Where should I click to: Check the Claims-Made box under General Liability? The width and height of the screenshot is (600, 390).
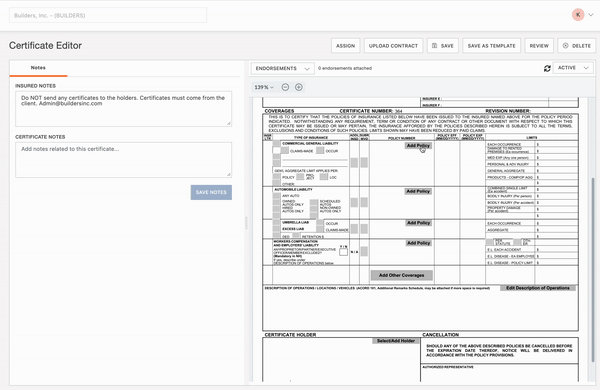[x=285, y=151]
